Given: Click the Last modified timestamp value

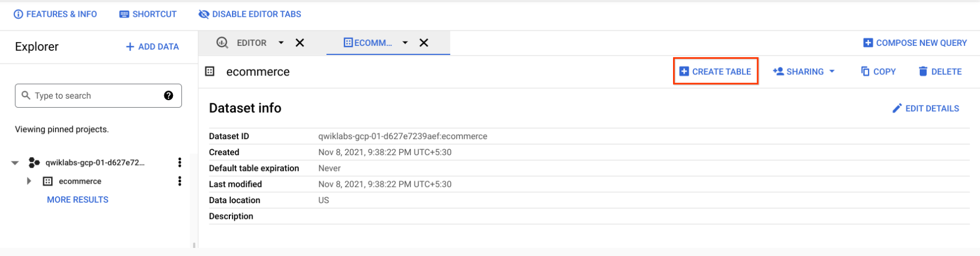Looking at the screenshot, I should tap(385, 184).
